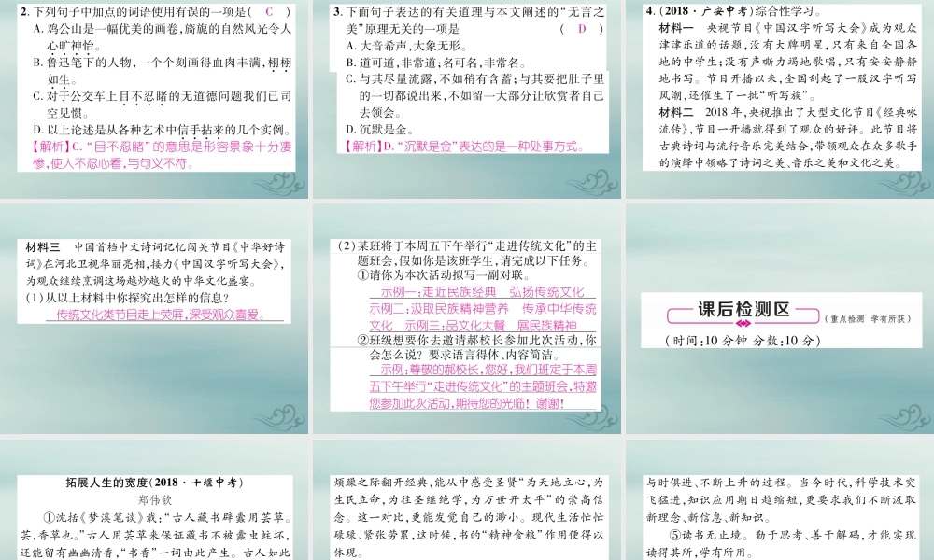Click option C "与其尽量流露,不如稍有含蓄"
Viewport: 934px width, 560px height.
(474, 95)
